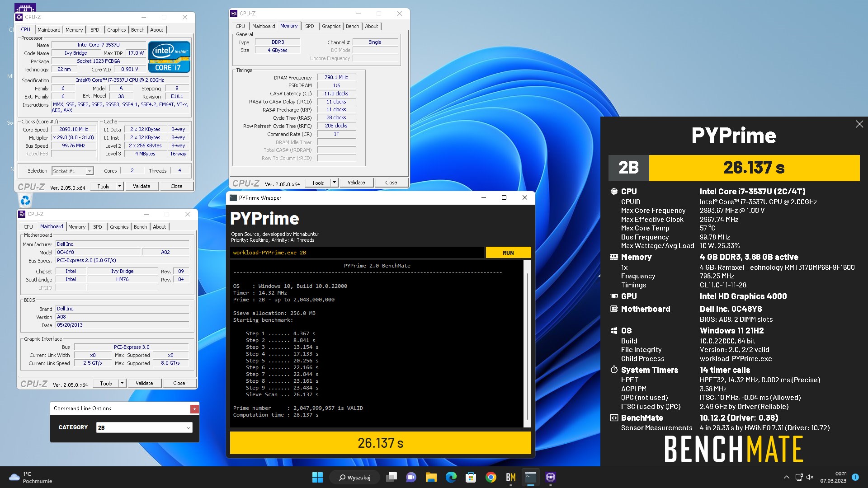The image size is (868, 488).
Task: Open the Wyszukaj search box
Action: click(354, 477)
